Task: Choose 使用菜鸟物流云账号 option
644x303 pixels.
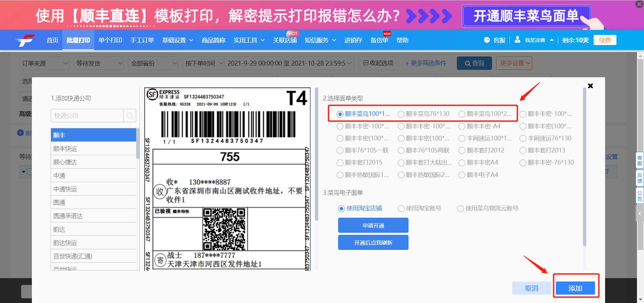Action: click(x=488, y=209)
